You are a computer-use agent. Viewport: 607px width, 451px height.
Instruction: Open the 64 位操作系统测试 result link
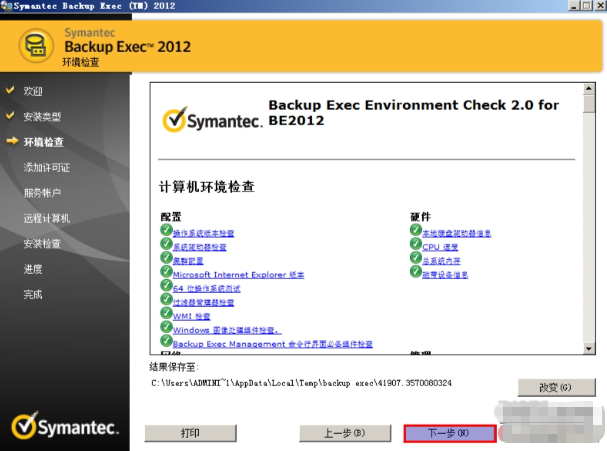(206, 288)
